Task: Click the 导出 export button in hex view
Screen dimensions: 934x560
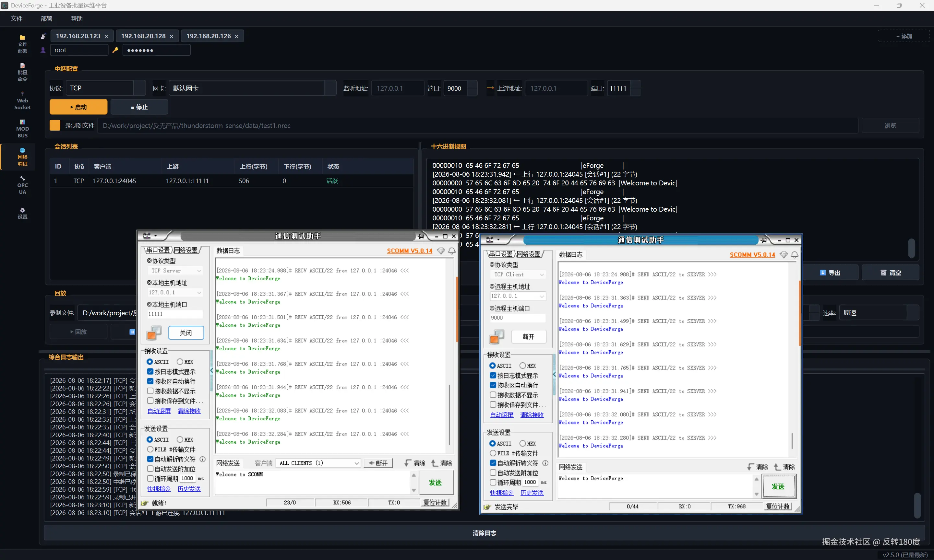Action: point(830,273)
